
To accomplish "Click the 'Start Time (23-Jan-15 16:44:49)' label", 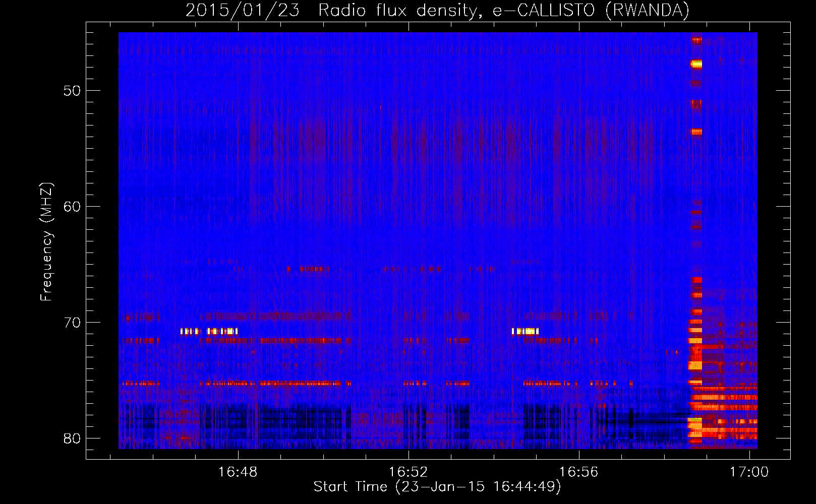I will pyautogui.click(x=437, y=487).
